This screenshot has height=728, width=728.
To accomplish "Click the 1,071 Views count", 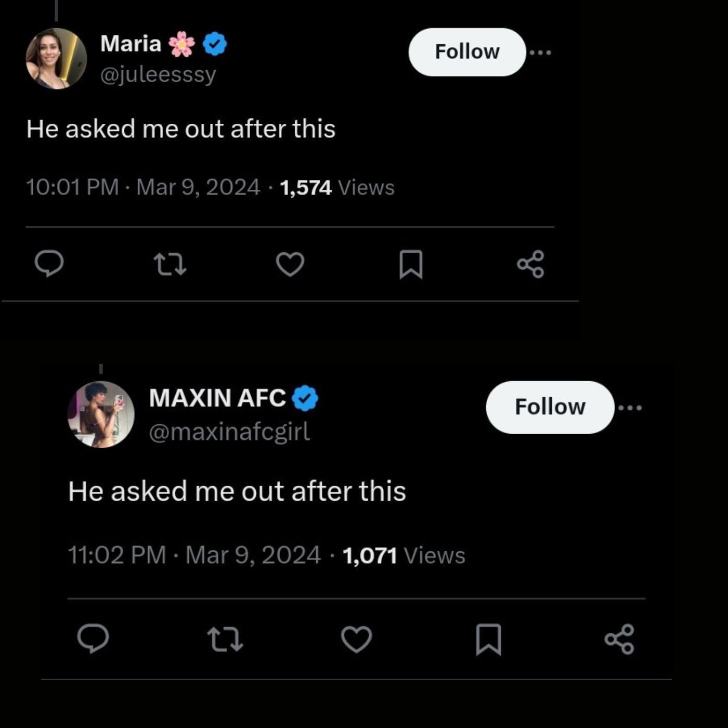I will point(404,555).
